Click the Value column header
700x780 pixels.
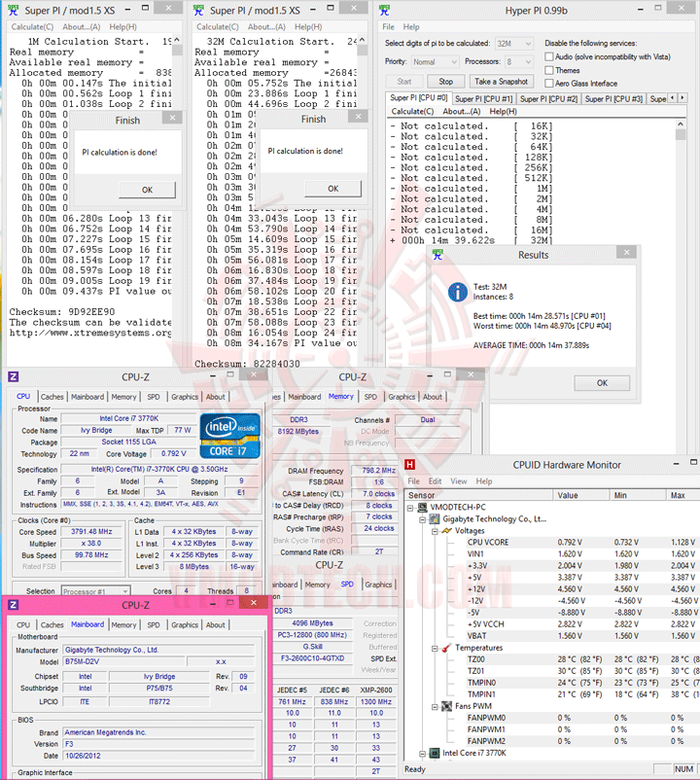(x=580, y=495)
